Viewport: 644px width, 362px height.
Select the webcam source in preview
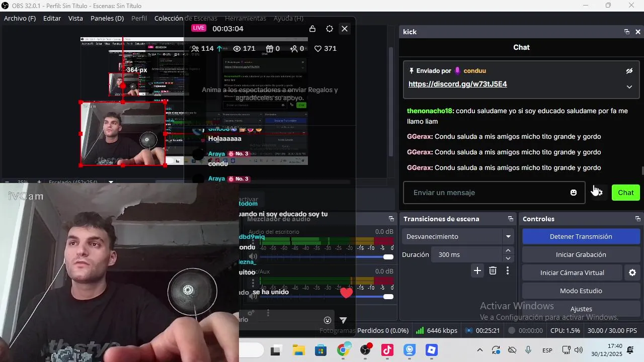tap(123, 133)
